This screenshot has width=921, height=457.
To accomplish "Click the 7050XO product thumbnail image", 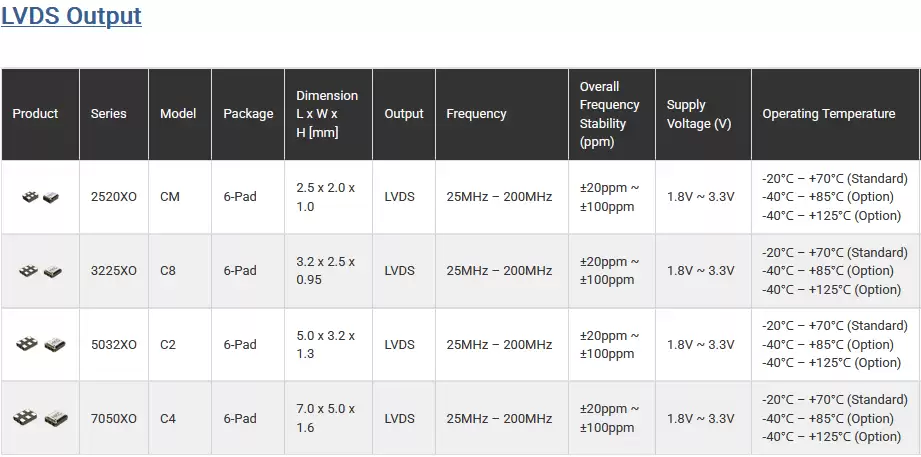I will point(41,418).
